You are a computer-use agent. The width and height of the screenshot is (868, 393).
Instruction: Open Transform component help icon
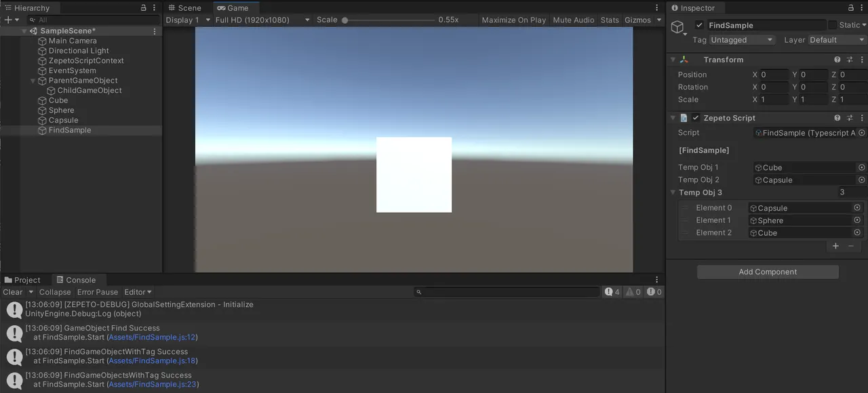[x=839, y=60]
